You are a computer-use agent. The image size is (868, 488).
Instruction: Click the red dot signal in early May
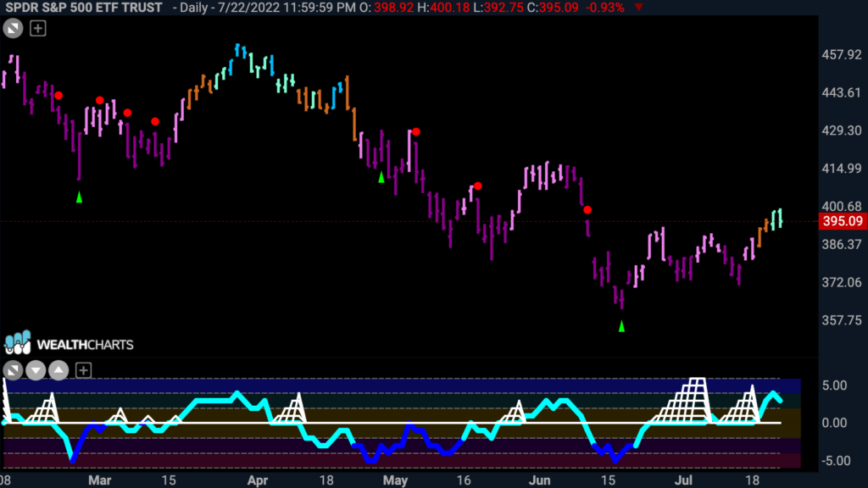click(415, 131)
